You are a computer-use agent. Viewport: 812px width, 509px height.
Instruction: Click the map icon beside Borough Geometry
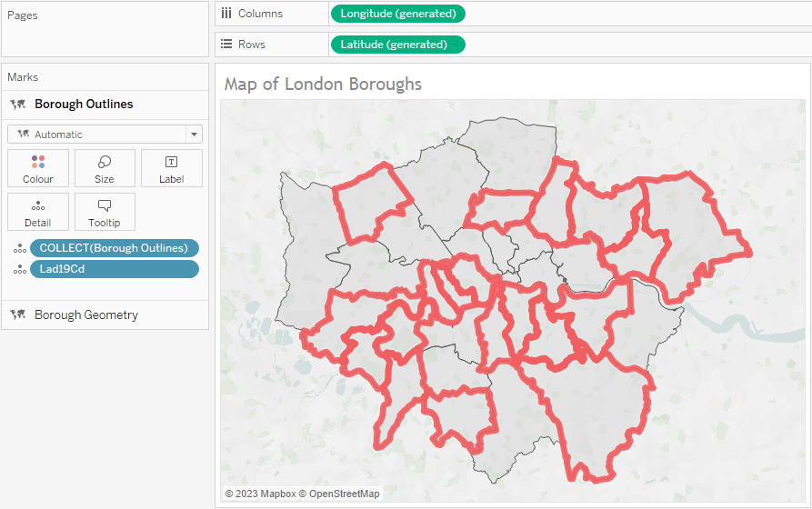[17, 315]
